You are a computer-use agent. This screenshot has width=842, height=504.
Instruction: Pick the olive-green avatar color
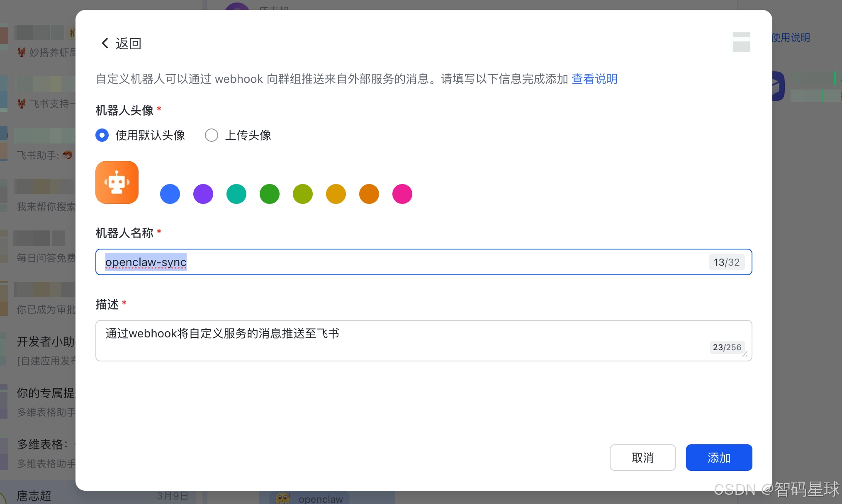coord(303,194)
